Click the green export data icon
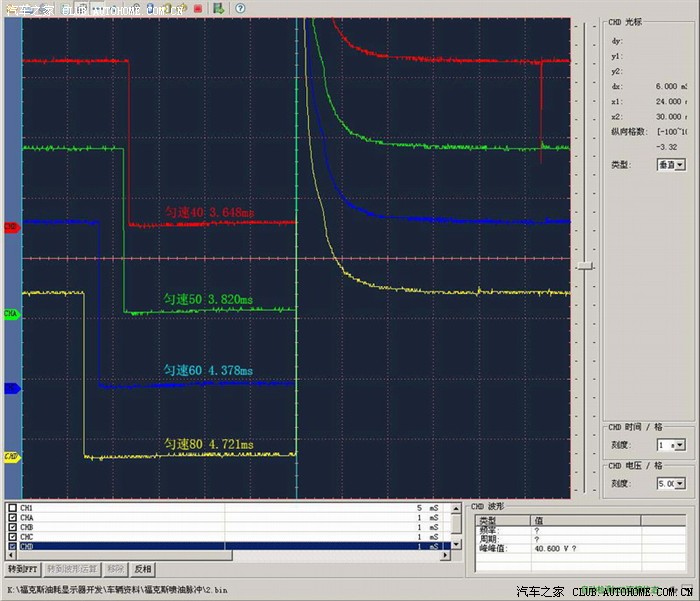This screenshot has width=700, height=601. click(219, 8)
